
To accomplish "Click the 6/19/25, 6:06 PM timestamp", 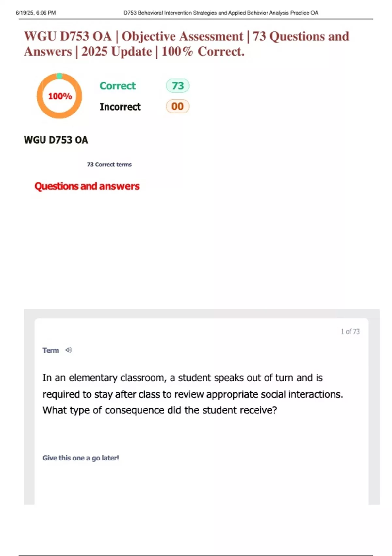I will 36,13.
